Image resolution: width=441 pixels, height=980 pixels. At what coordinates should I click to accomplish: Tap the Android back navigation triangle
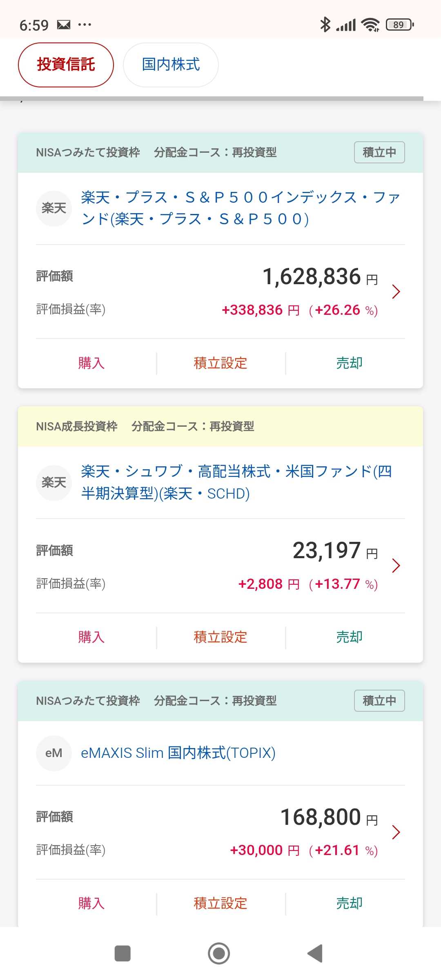pos(315,953)
